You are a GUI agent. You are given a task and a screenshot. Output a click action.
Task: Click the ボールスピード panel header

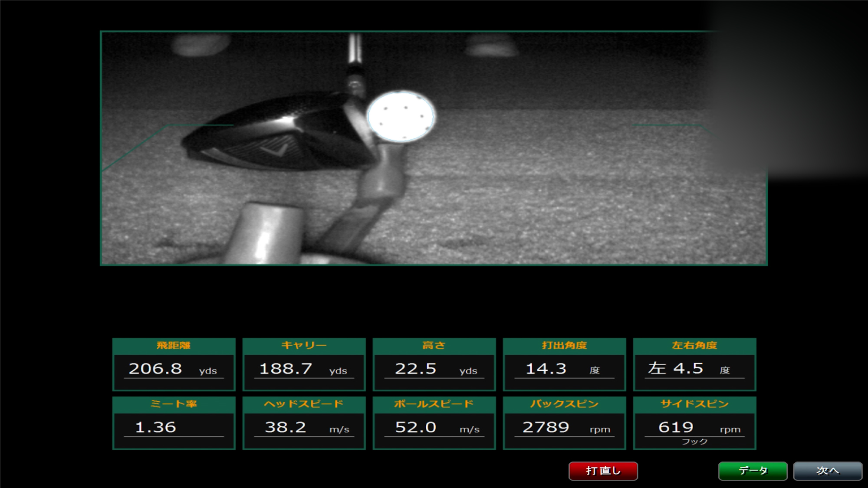(434, 404)
